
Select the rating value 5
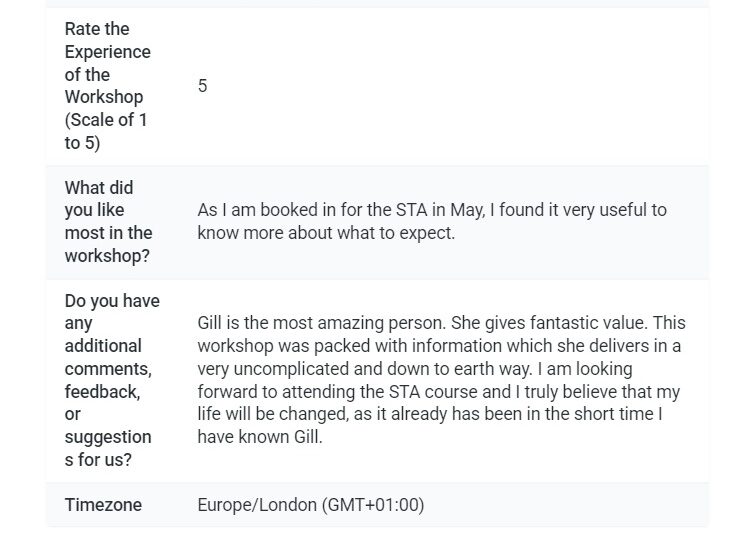tap(202, 86)
